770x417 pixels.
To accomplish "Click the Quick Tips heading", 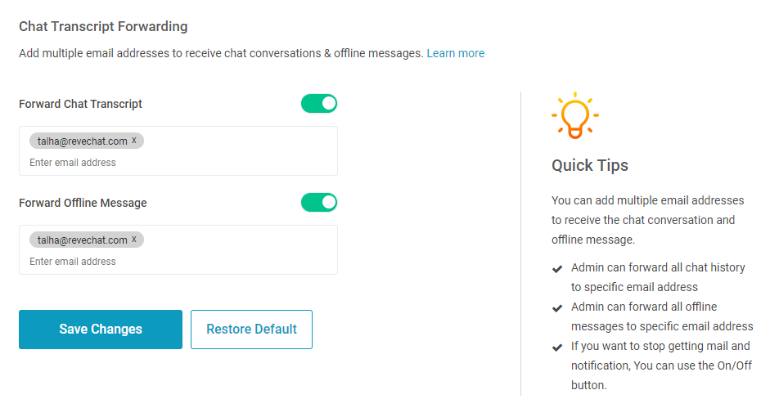I will 590,165.
